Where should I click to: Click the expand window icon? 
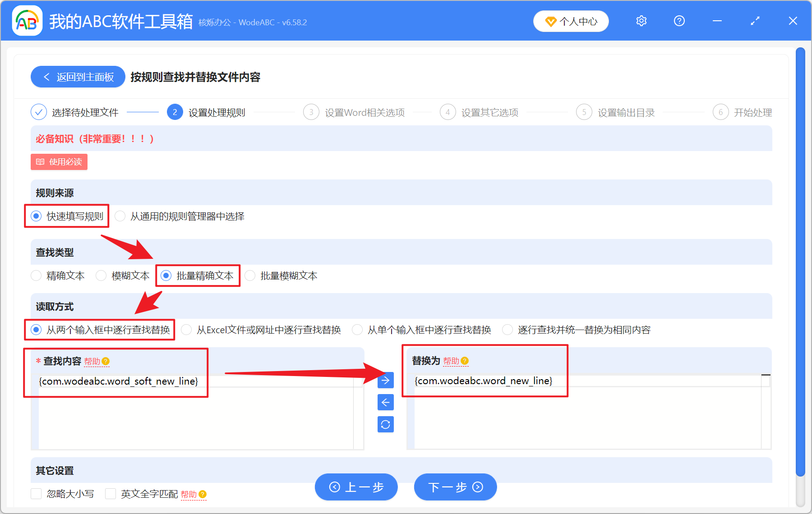(x=754, y=21)
